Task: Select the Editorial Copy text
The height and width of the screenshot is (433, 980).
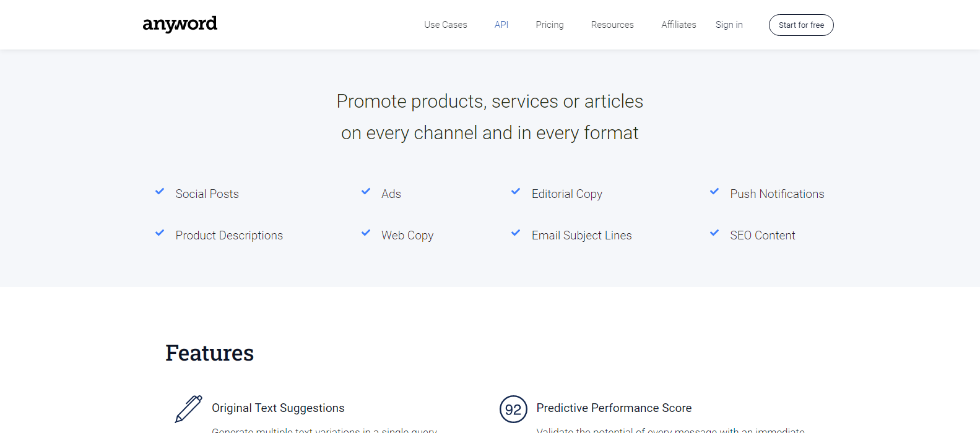Action: tap(567, 194)
